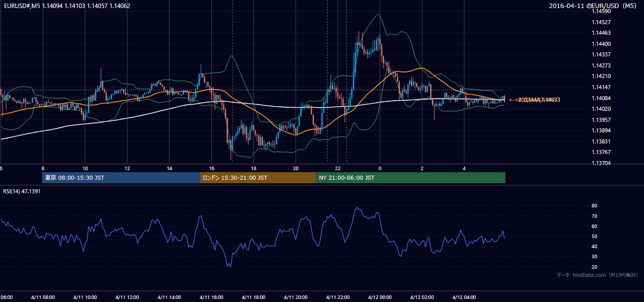
Task: Click the 1.14147 price axis label
Action: pos(602,87)
